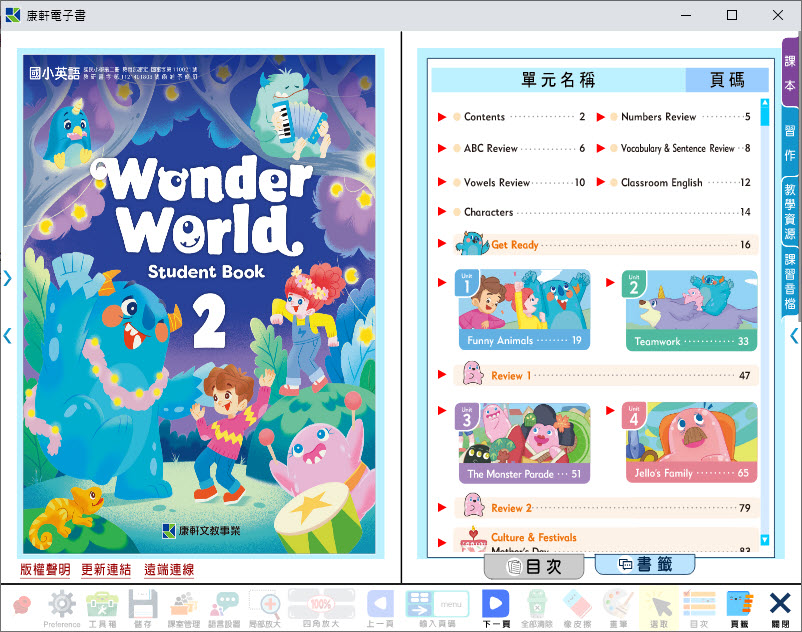Screen dimensions: 802x632
Task: Click the 儲存 save floppy icon
Action: point(143,607)
